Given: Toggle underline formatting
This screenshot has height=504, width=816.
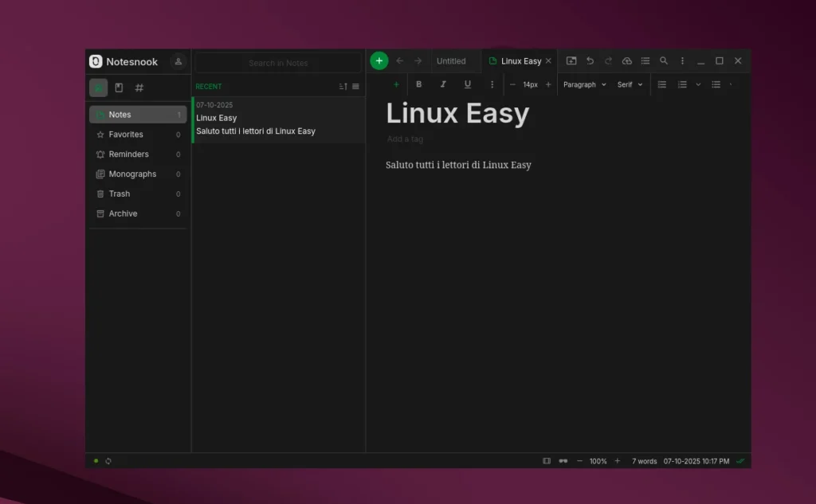Looking at the screenshot, I should tap(467, 84).
